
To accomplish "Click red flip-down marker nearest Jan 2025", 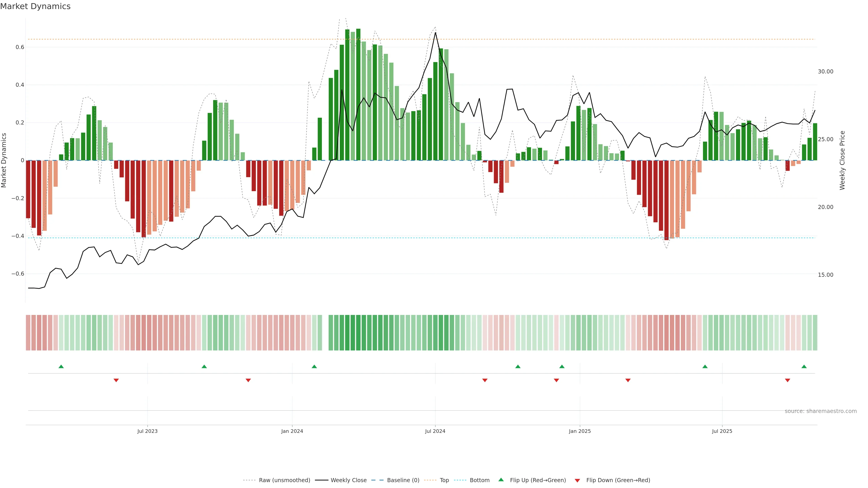I will 556,380.
